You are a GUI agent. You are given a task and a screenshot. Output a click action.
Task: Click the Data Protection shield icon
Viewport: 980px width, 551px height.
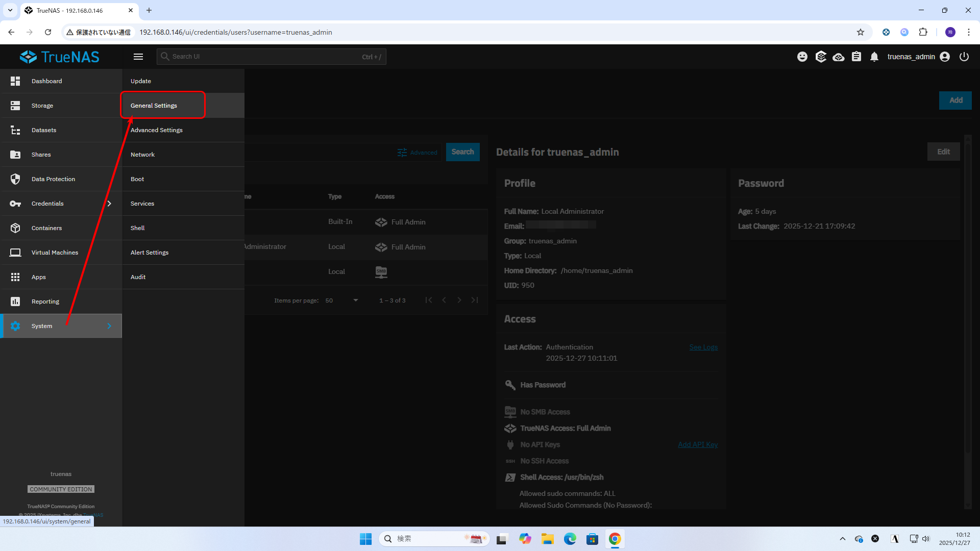click(15, 179)
